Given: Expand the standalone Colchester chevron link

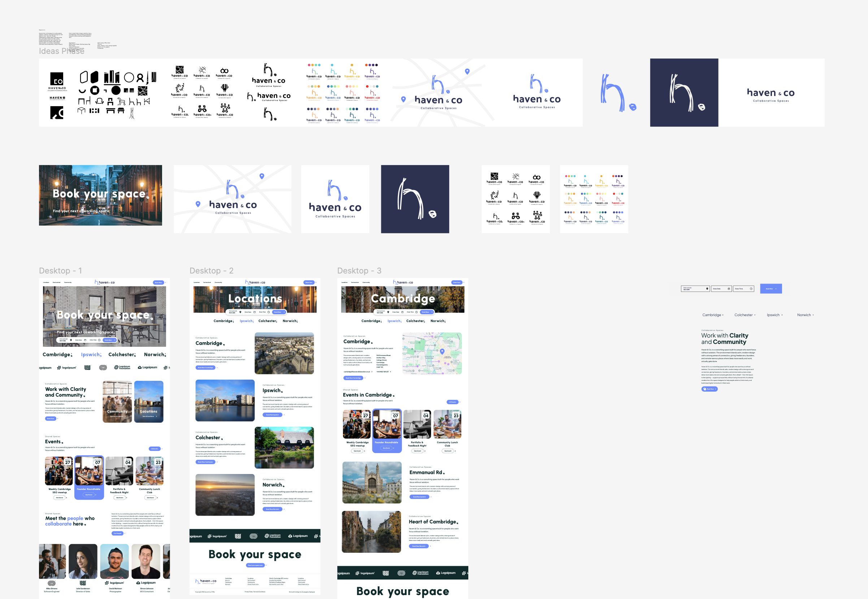Looking at the screenshot, I should click(745, 315).
